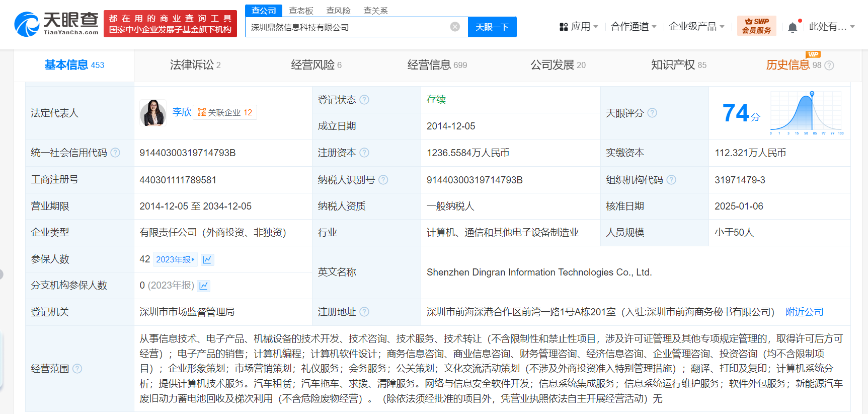Open the 企业级产品 dropdown
This screenshot has height=414, width=868.
(x=696, y=27)
